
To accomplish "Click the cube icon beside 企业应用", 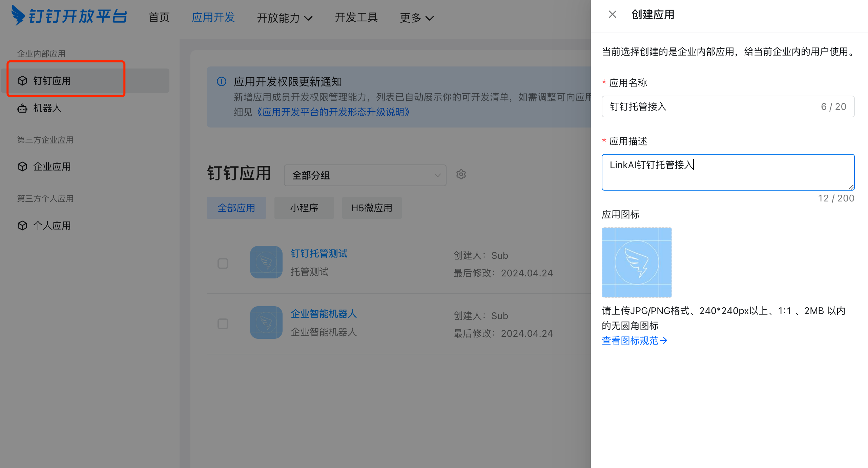I will point(22,167).
